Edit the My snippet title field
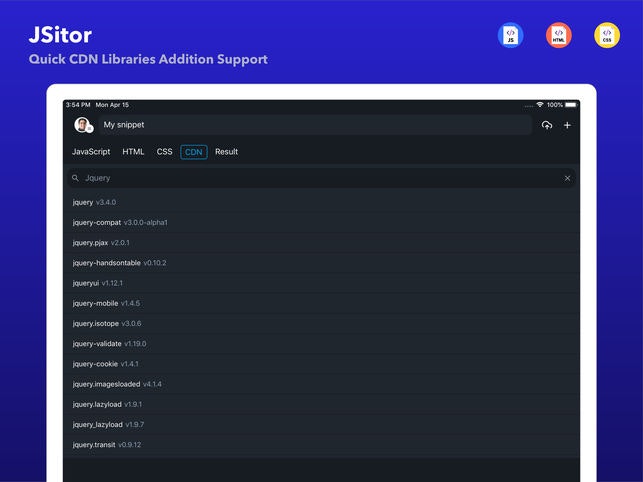 pos(315,125)
